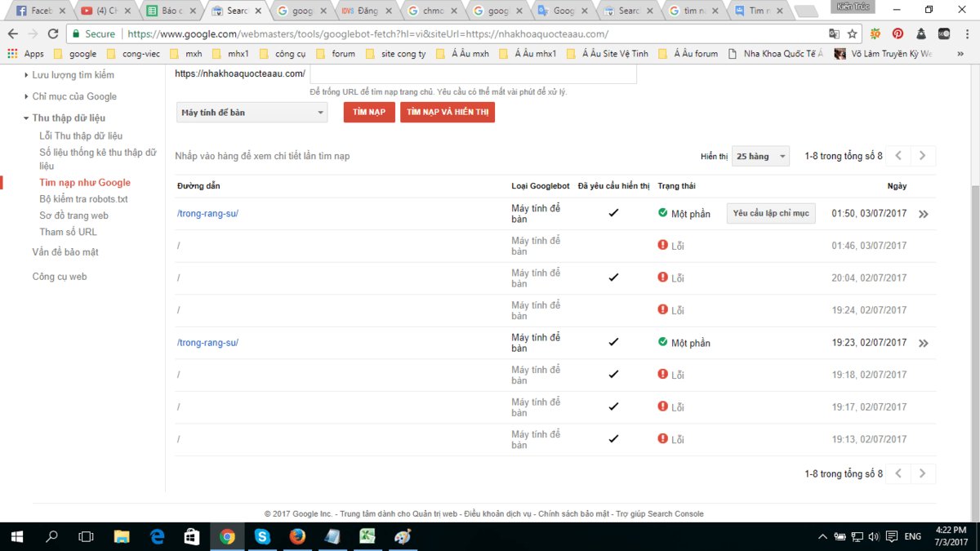
Task: Open the Microsoft Store taskbar icon
Action: 193,536
